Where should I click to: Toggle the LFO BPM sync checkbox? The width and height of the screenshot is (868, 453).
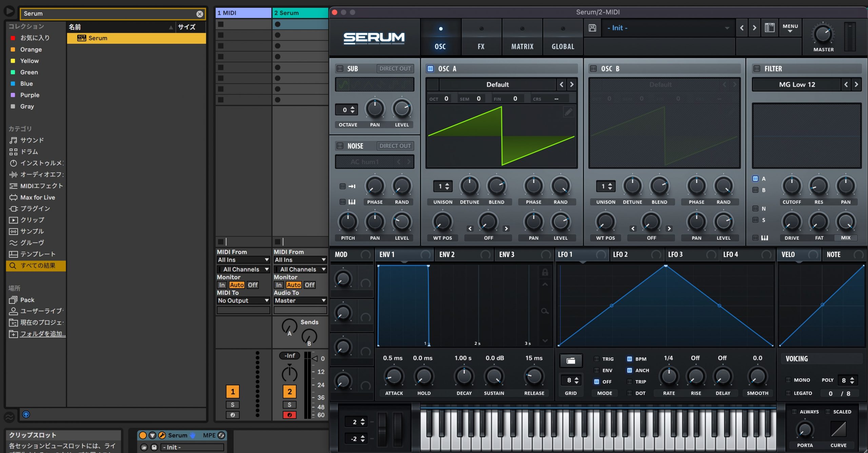point(630,359)
